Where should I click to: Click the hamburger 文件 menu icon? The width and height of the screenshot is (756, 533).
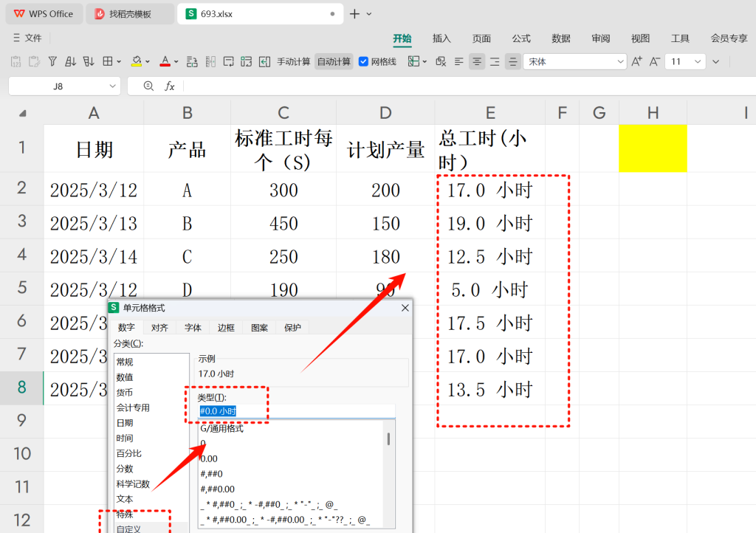(17, 38)
